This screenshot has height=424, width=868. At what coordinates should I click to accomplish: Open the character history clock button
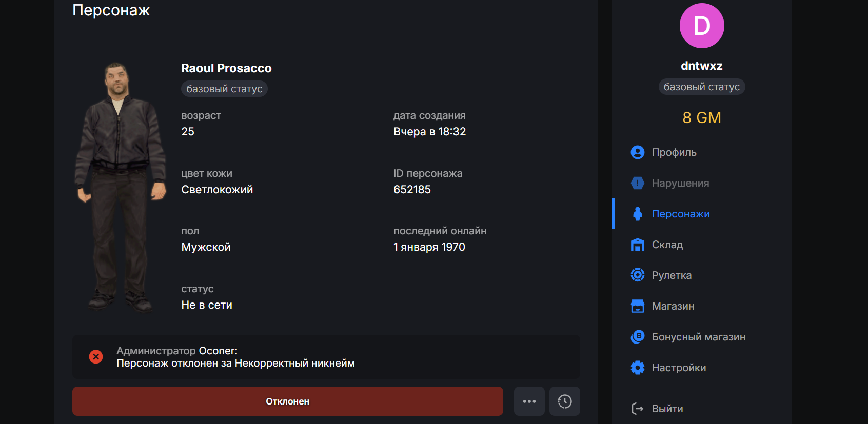(564, 401)
